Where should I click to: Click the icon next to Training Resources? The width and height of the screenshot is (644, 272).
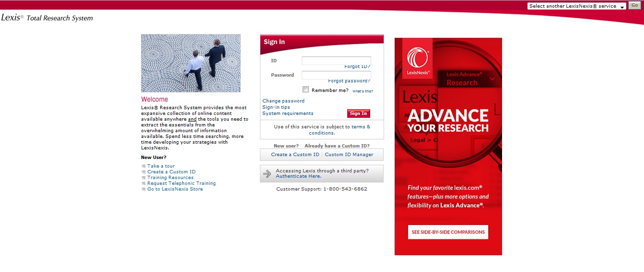pos(143,178)
